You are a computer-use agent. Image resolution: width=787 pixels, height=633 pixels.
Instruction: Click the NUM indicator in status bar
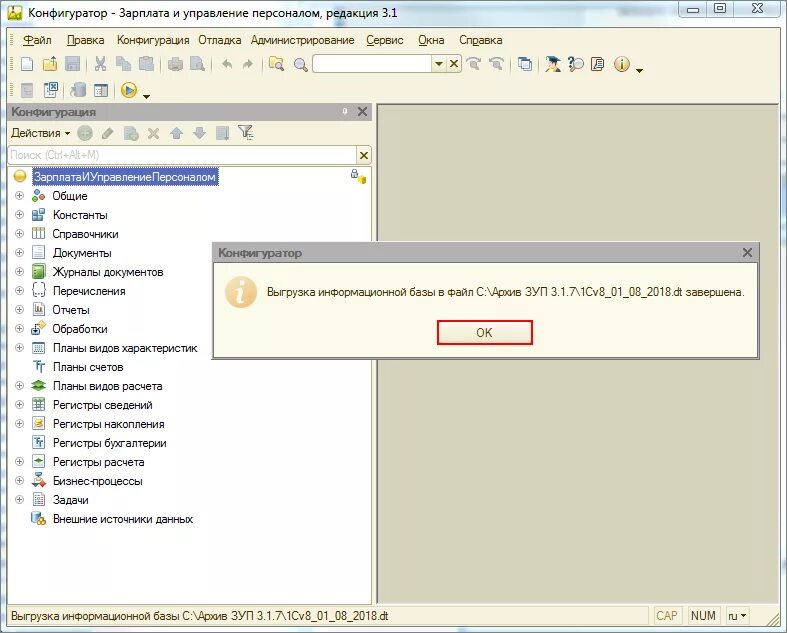tap(703, 615)
